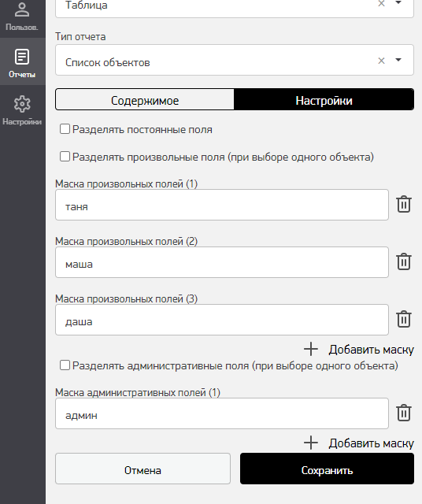Viewport: 422px width, 504px height.
Task: Add a new administrative field mask
Action: pyautogui.click(x=359, y=443)
